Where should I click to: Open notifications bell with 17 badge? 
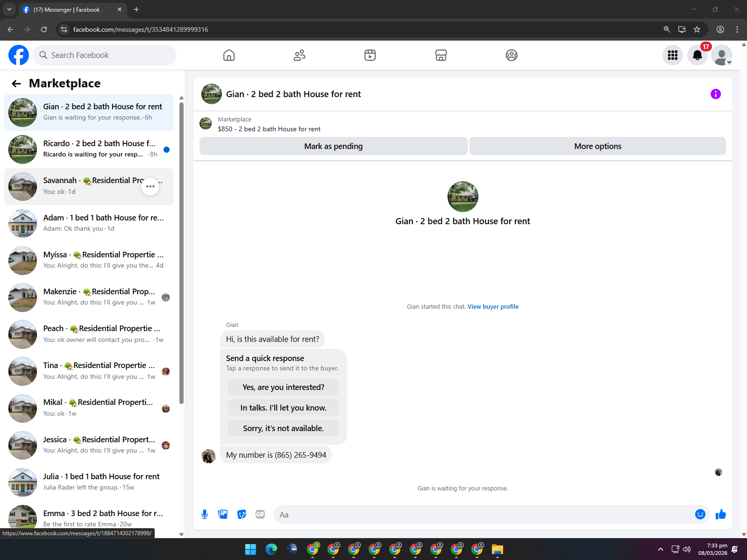point(697,55)
